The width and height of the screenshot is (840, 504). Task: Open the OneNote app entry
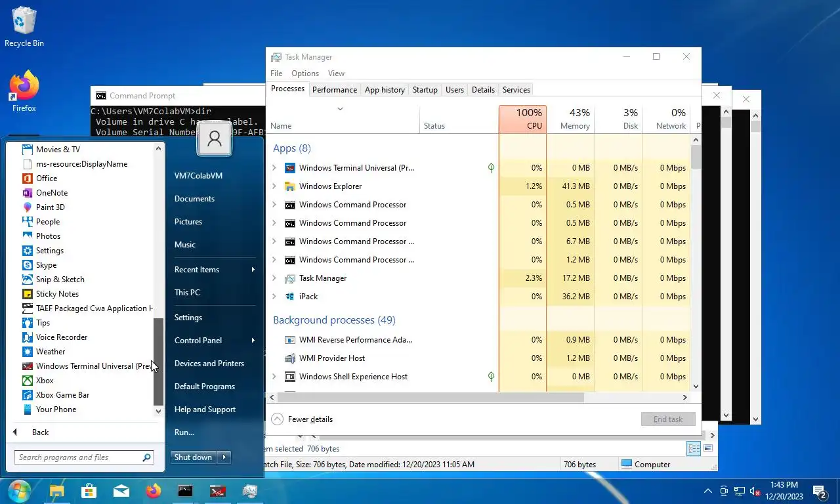pyautogui.click(x=52, y=193)
